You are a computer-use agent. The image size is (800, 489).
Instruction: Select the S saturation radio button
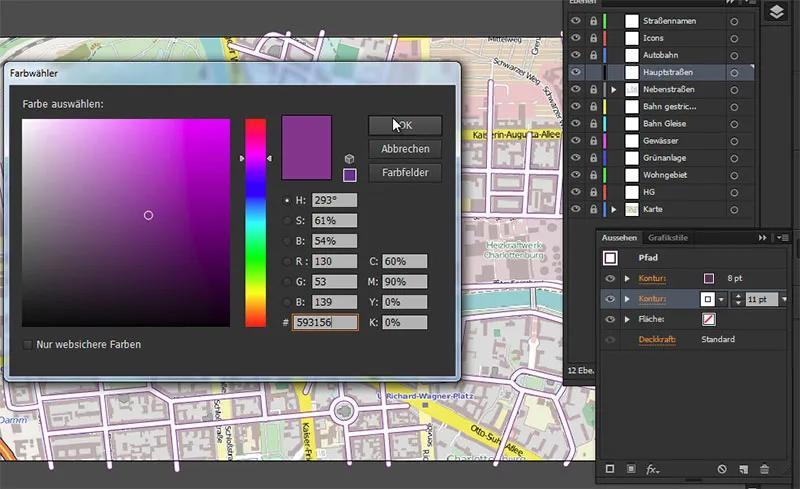click(x=287, y=221)
